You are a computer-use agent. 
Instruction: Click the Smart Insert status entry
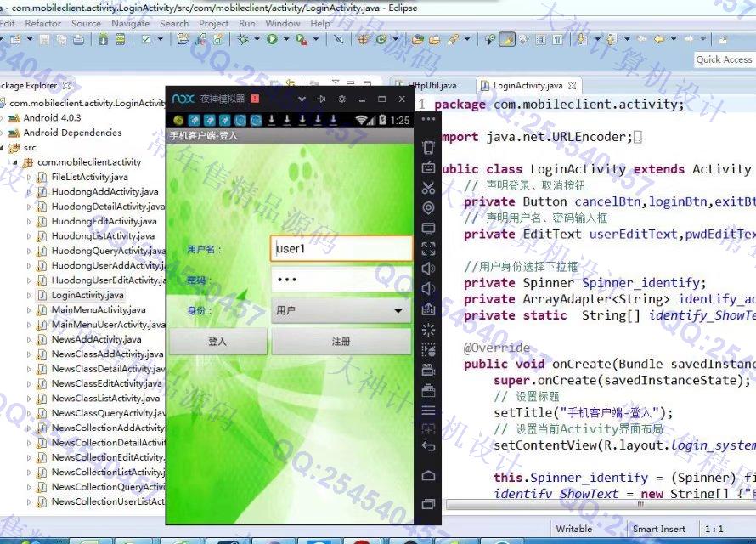pyautogui.click(x=658, y=529)
